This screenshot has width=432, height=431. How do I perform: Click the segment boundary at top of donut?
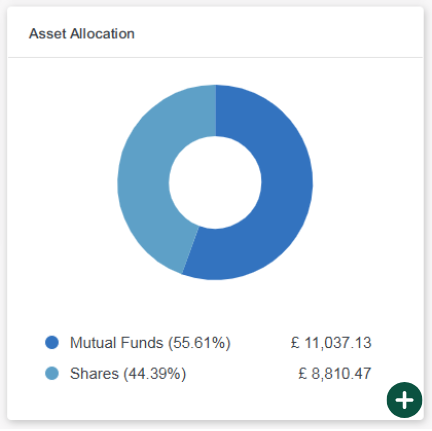point(216,110)
